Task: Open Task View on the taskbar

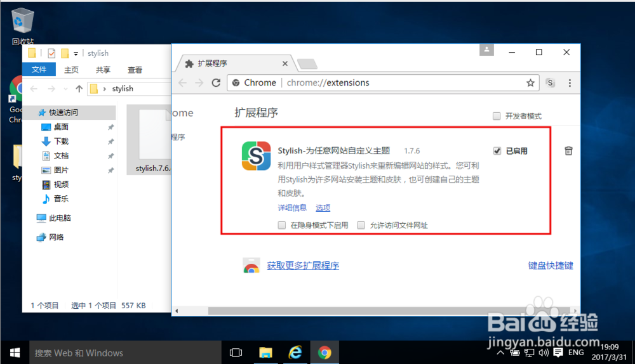Action: 236,353
